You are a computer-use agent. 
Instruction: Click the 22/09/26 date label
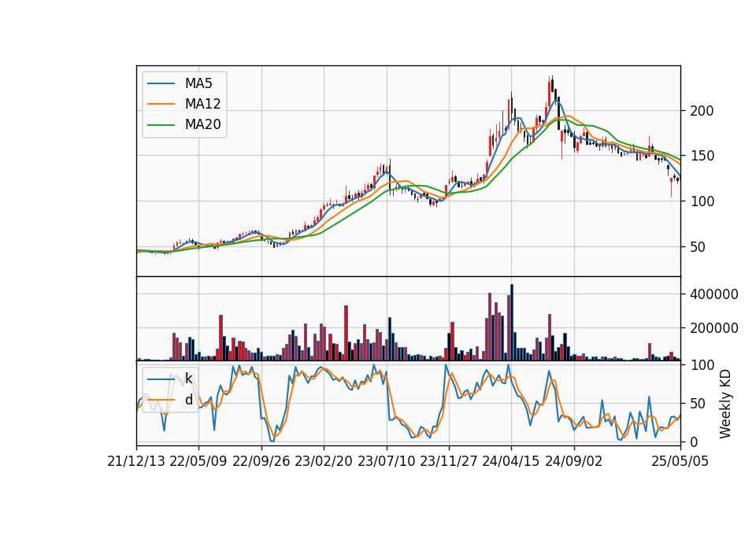[x=261, y=461]
